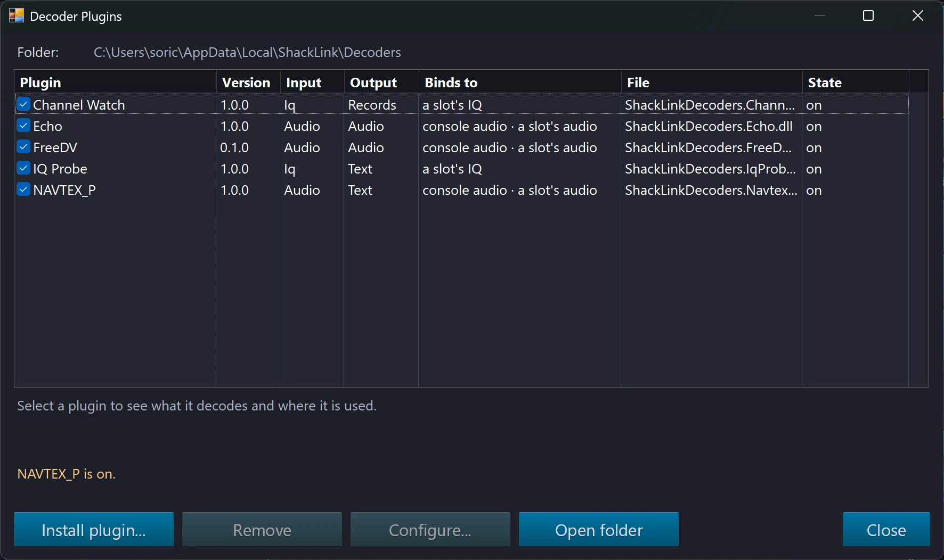Click the Binds to column header
This screenshot has width=944, height=560.
pyautogui.click(x=520, y=83)
